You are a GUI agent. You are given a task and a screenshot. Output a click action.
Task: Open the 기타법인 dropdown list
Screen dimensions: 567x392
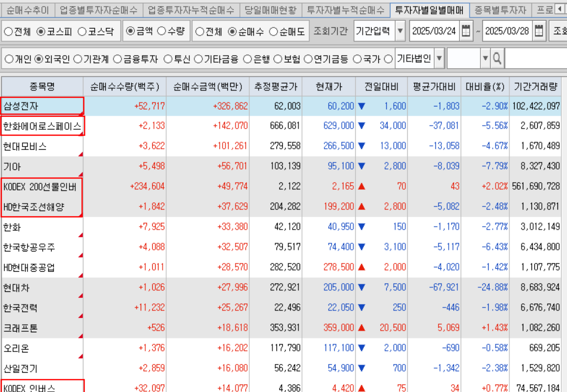pos(439,59)
